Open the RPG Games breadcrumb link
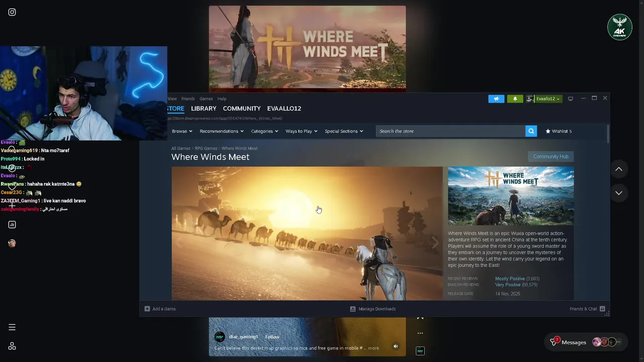The width and height of the screenshot is (644, 362). (x=206, y=148)
